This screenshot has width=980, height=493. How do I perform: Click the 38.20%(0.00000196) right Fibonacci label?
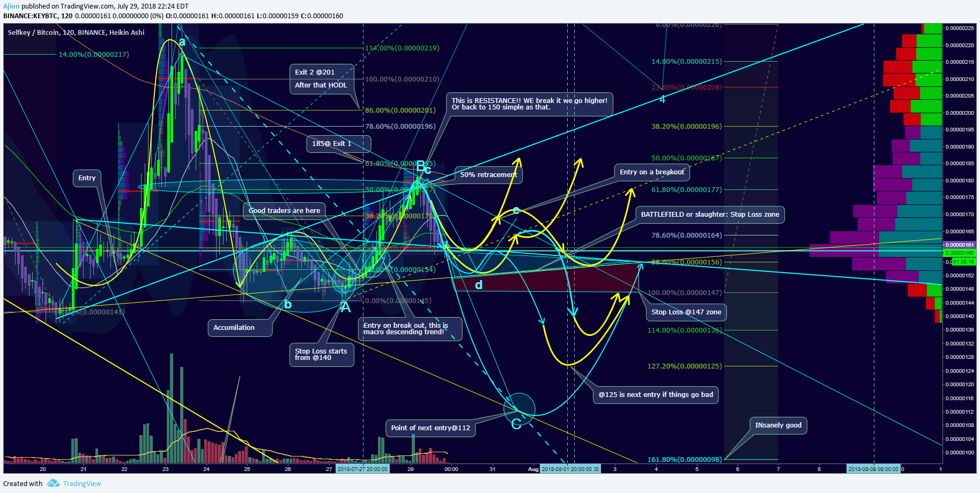[687, 127]
